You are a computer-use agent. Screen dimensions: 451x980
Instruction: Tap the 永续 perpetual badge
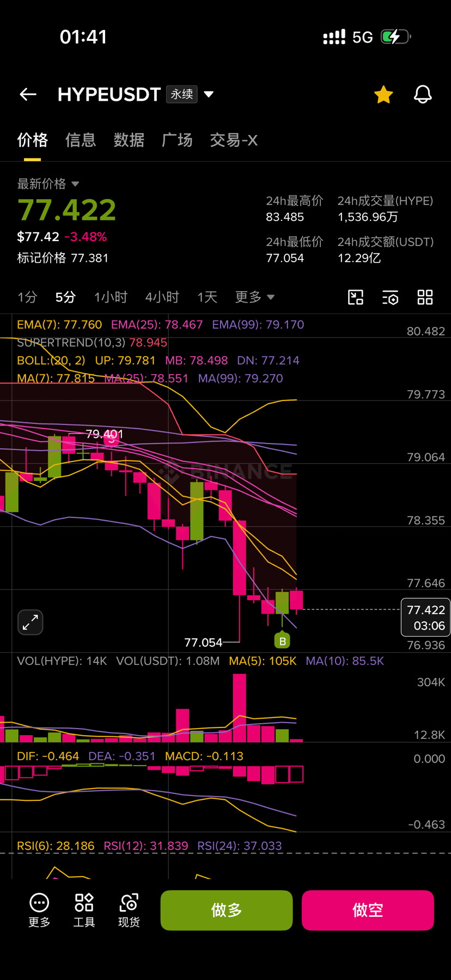click(x=182, y=94)
